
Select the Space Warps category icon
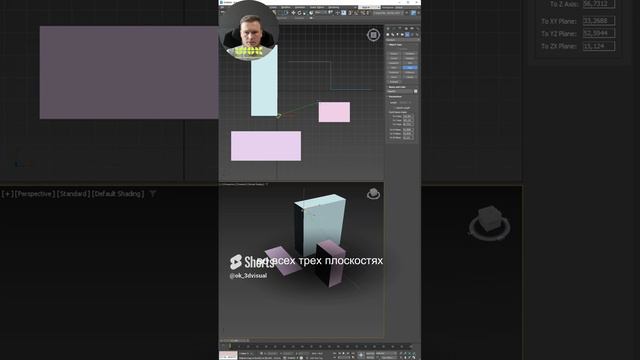click(x=413, y=34)
